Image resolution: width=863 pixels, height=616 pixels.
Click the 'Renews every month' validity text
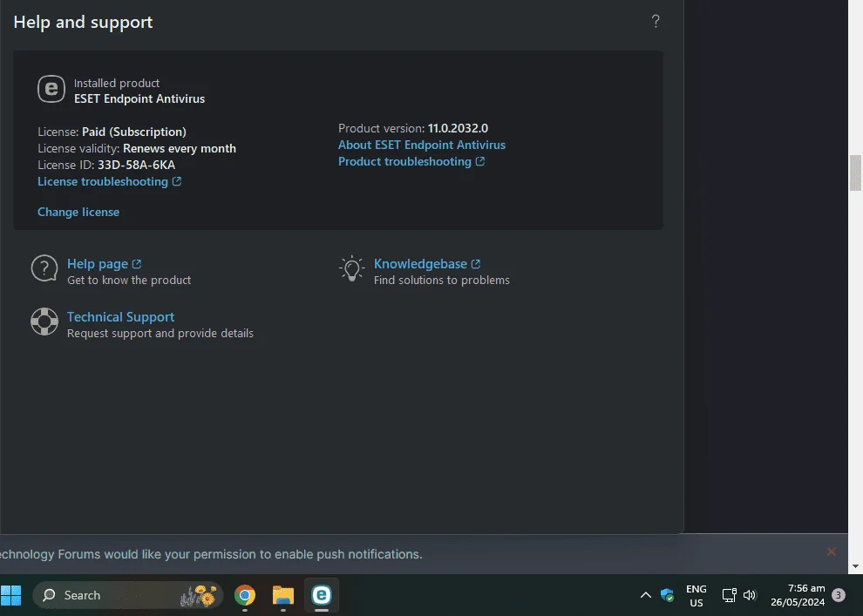pyautogui.click(x=180, y=148)
